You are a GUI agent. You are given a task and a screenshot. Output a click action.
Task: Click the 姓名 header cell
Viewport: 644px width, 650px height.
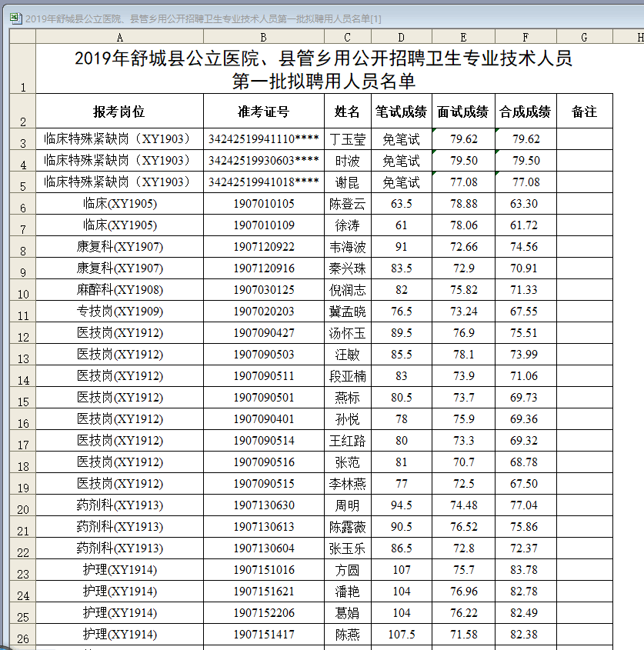tap(348, 111)
